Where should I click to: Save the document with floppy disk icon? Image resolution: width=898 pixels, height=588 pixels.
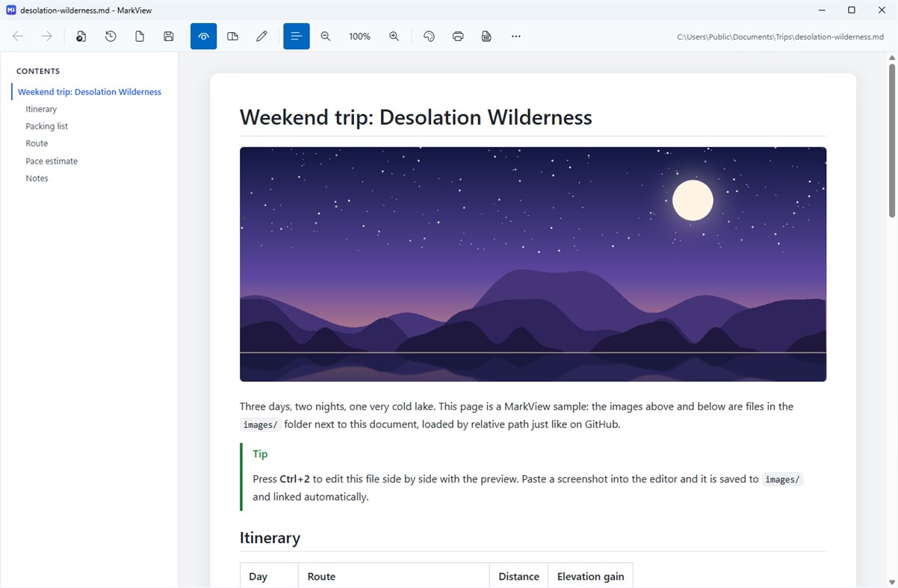pyautogui.click(x=169, y=36)
